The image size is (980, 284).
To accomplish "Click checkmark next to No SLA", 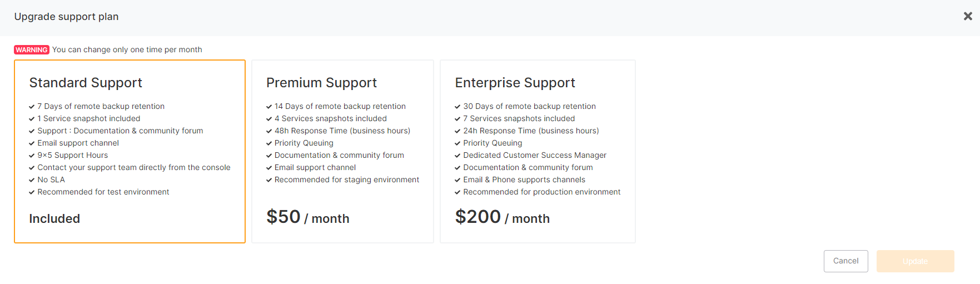I will (32, 180).
